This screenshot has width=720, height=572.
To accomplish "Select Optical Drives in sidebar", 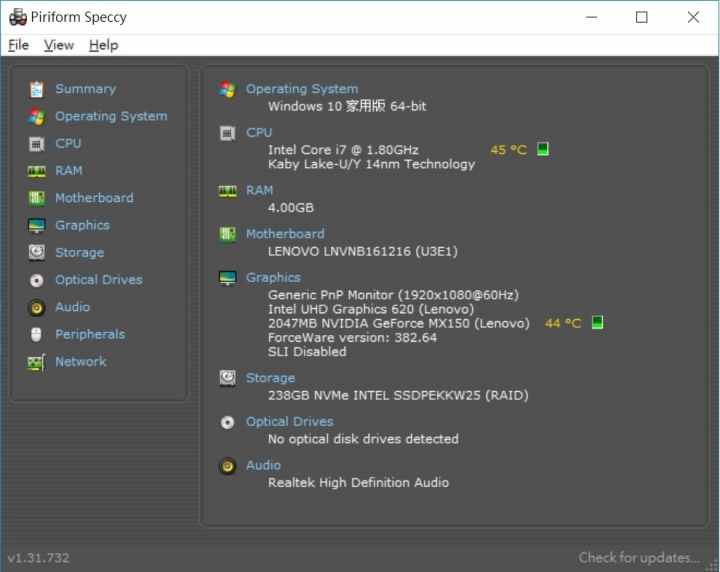I will (99, 280).
